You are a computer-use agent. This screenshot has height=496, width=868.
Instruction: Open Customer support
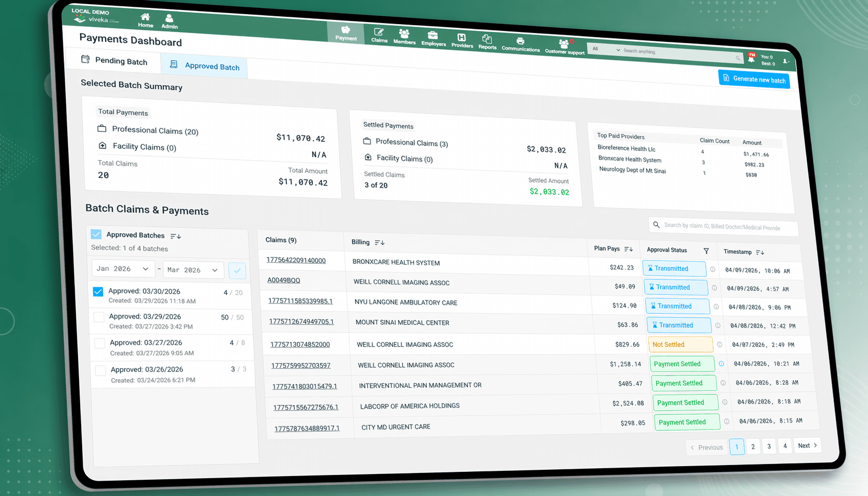tap(565, 47)
